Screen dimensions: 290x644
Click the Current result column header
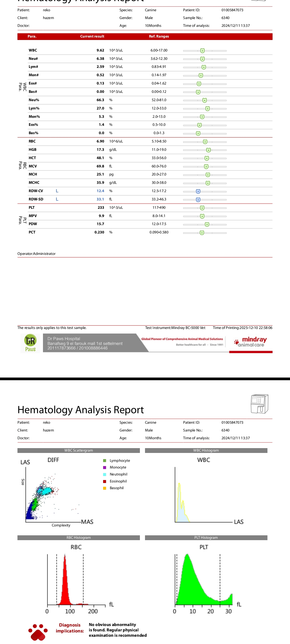click(x=92, y=36)
